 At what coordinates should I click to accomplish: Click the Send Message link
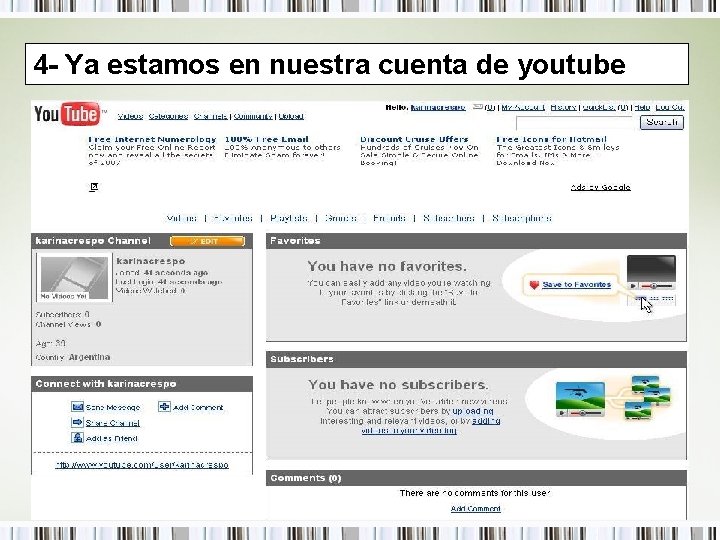pos(112,407)
